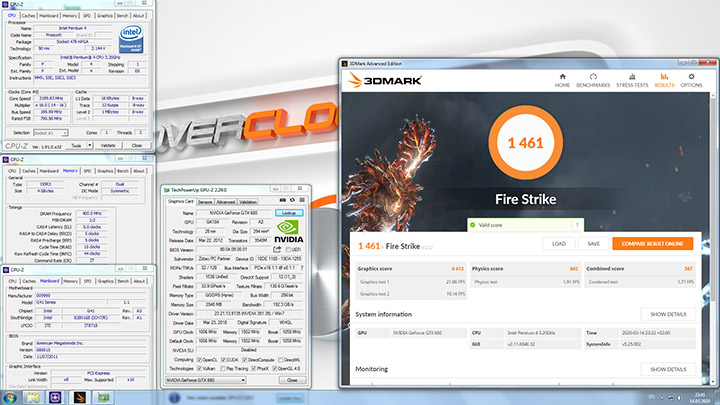
Task: Click the 1 461 score in the orange circle
Action: (x=525, y=143)
